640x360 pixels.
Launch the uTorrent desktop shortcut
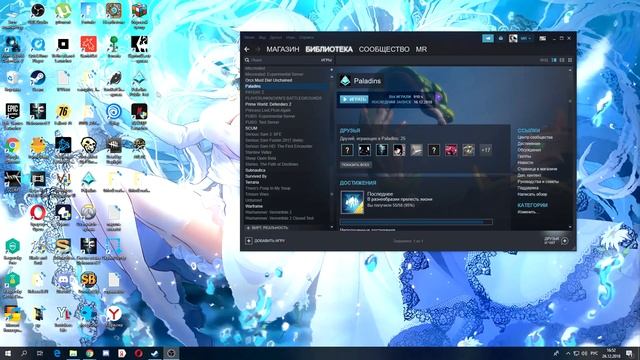(63, 13)
